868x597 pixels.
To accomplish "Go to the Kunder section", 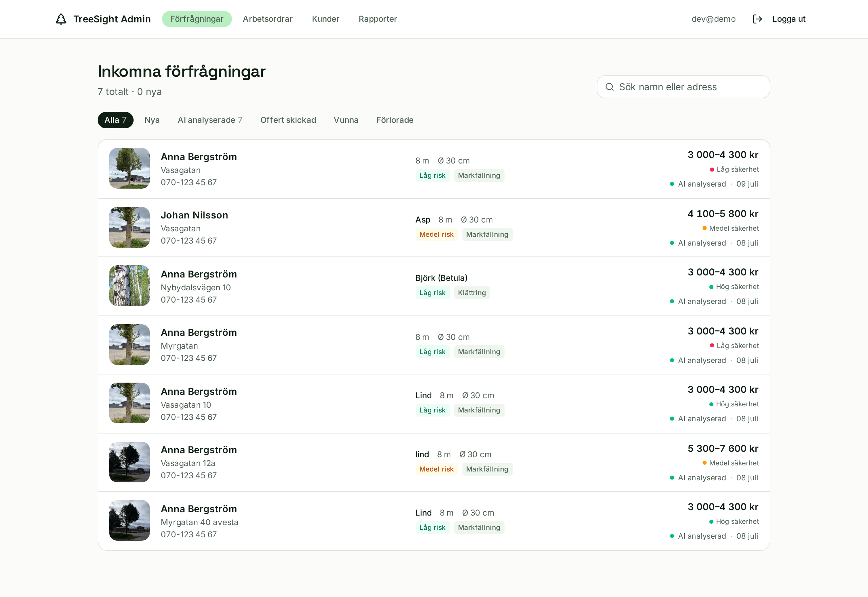I will coord(325,19).
